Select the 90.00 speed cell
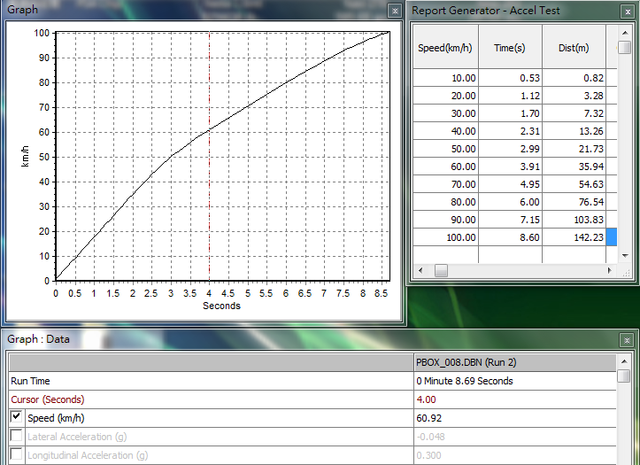Viewport: 640px width, 465px height. pyautogui.click(x=445, y=220)
